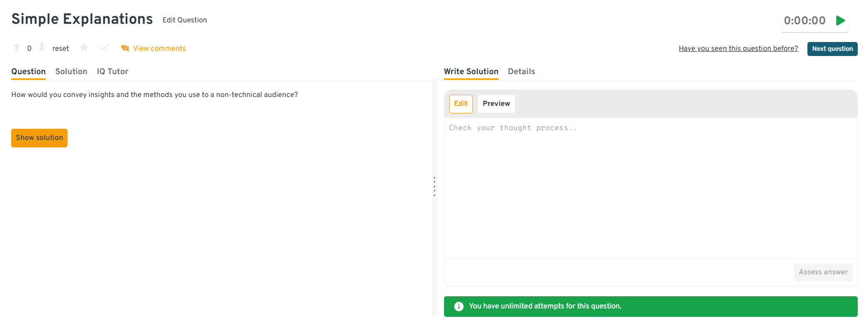Viewport: 868px width, 328px height.
Task: Downvote the question with the down arrow
Action: pos(42,48)
